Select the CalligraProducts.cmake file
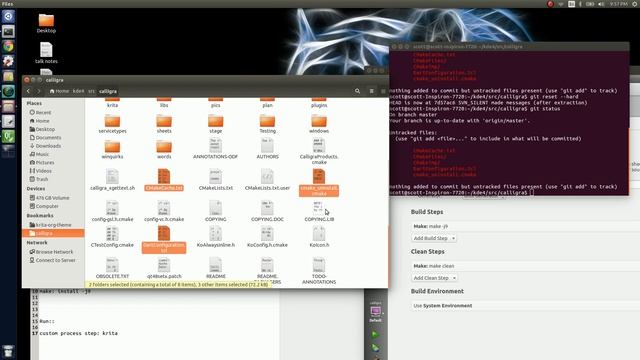The height and width of the screenshot is (360, 640). (319, 151)
